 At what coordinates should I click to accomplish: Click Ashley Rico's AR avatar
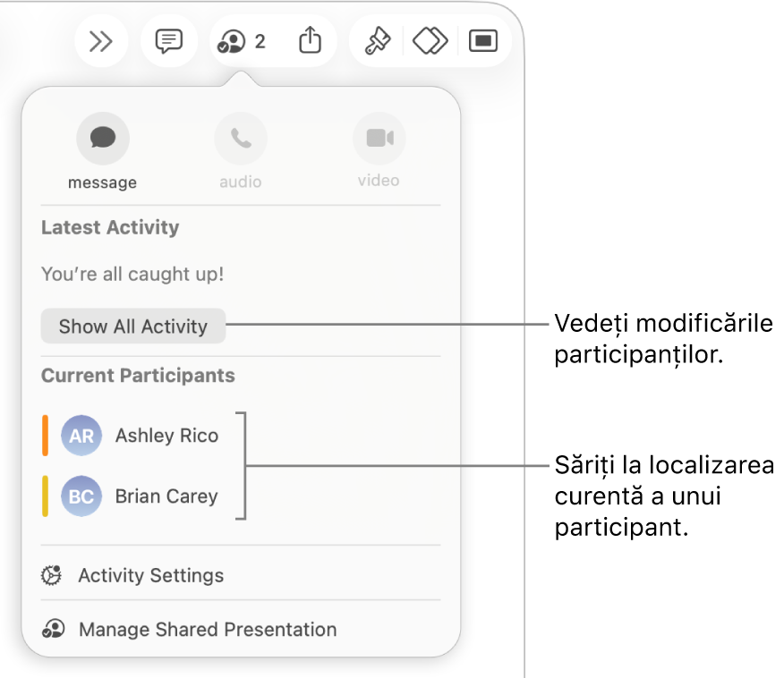pyautogui.click(x=81, y=436)
